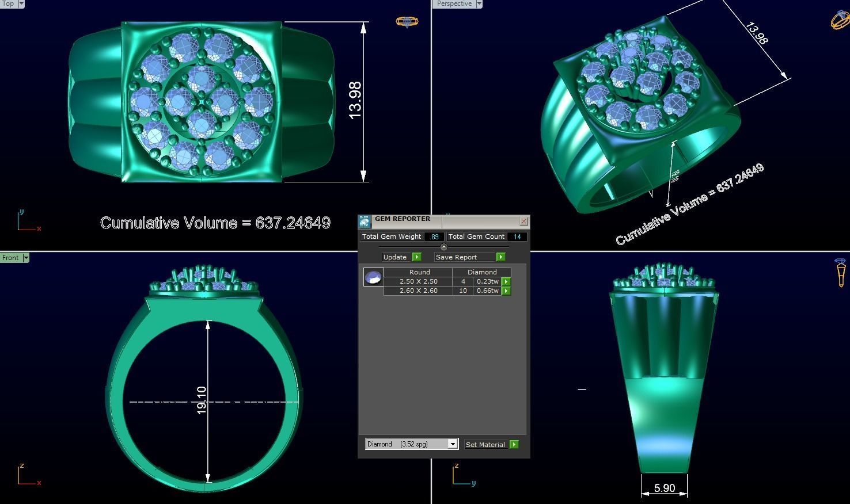Select the 13.98 dimension in the Perspective viewport
The image size is (850, 504).
click(757, 33)
